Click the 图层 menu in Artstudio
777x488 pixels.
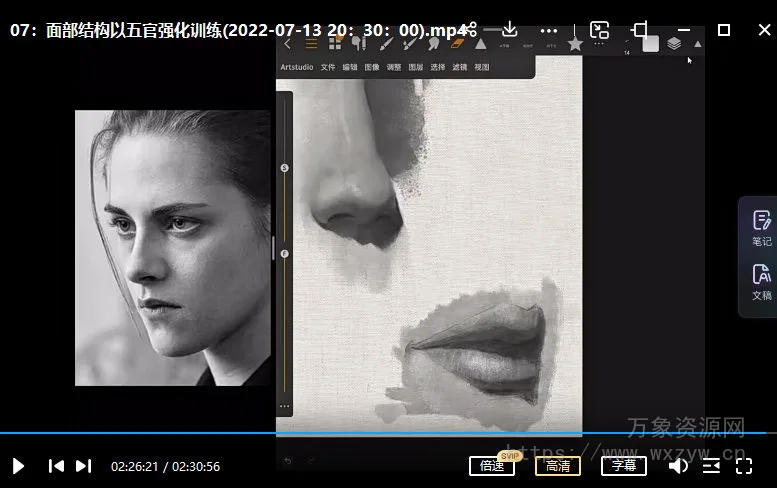(x=415, y=67)
